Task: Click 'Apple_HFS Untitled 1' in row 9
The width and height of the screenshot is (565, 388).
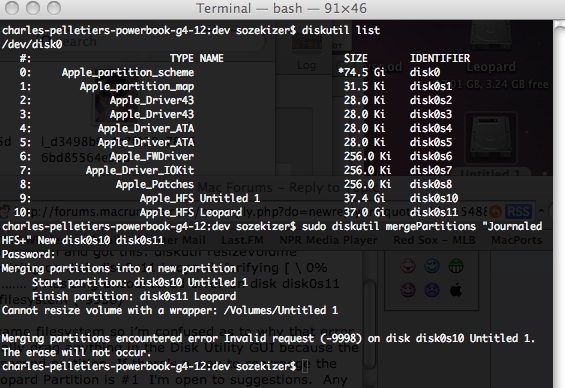Action: point(200,199)
